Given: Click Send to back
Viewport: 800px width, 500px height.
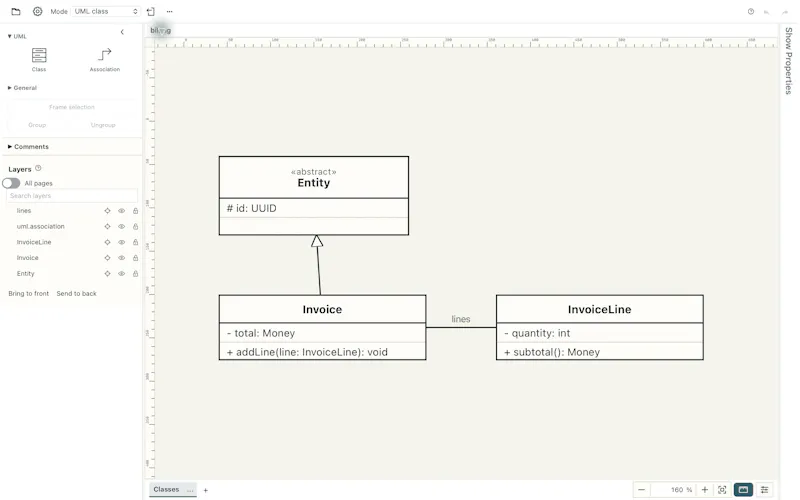Looking at the screenshot, I should pyautogui.click(x=77, y=294).
